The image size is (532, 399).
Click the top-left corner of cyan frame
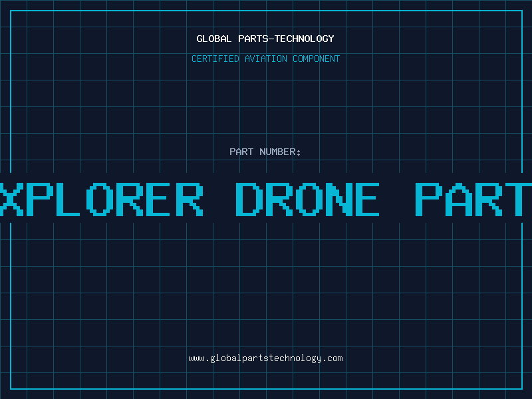coord(11,11)
